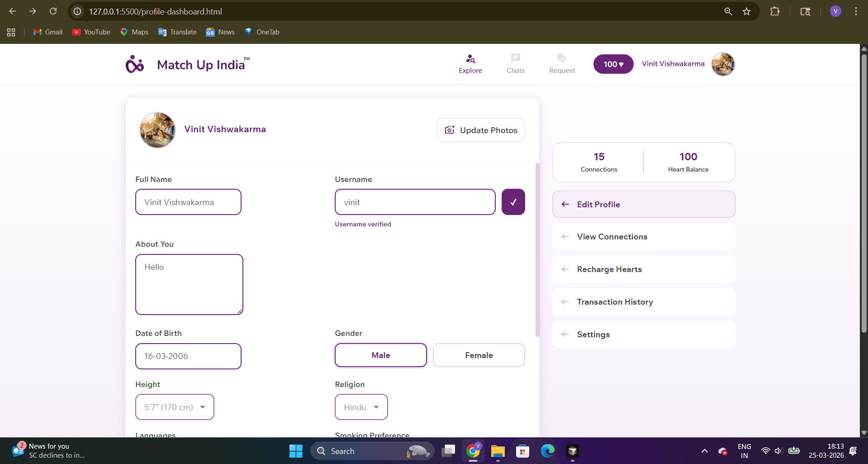This screenshot has height=464, width=868.
Task: Click the address bar URL
Action: 155,11
